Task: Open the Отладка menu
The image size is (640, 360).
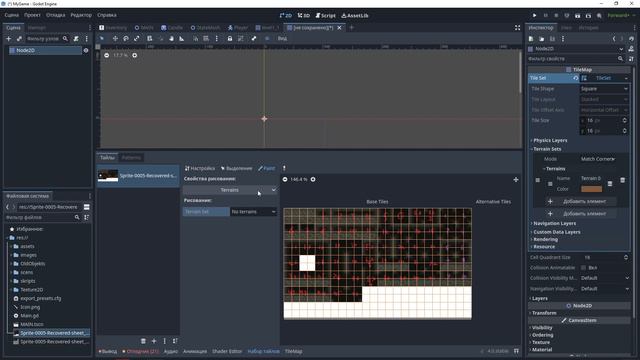Action: pos(56,15)
